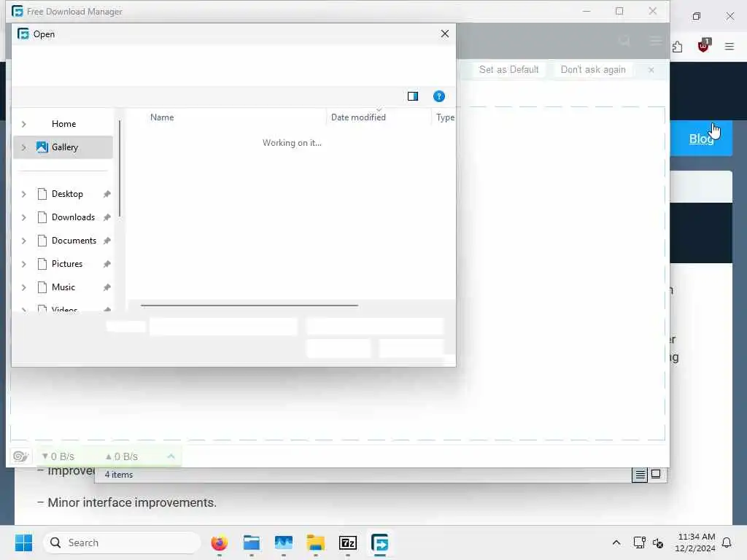The height and width of the screenshot is (560, 747).
Task: Expand the Home tree node chevron
Action: [x=24, y=124]
